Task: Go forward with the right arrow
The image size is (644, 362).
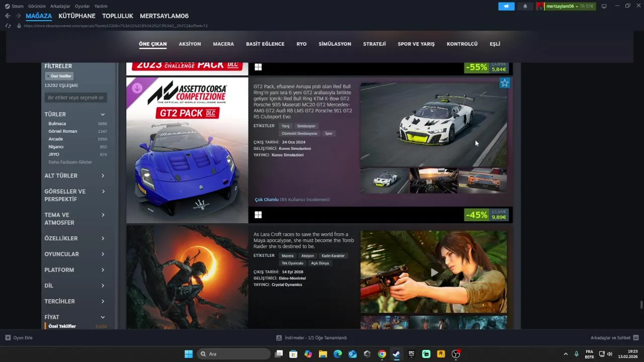Action: 19,16
